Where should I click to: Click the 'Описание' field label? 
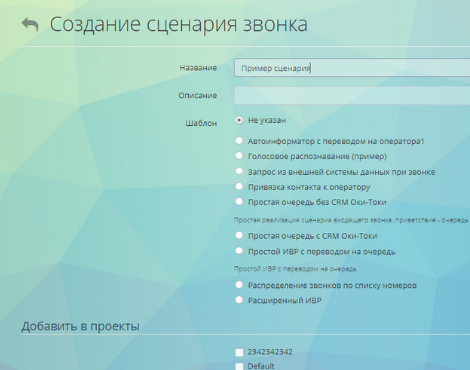tap(198, 95)
